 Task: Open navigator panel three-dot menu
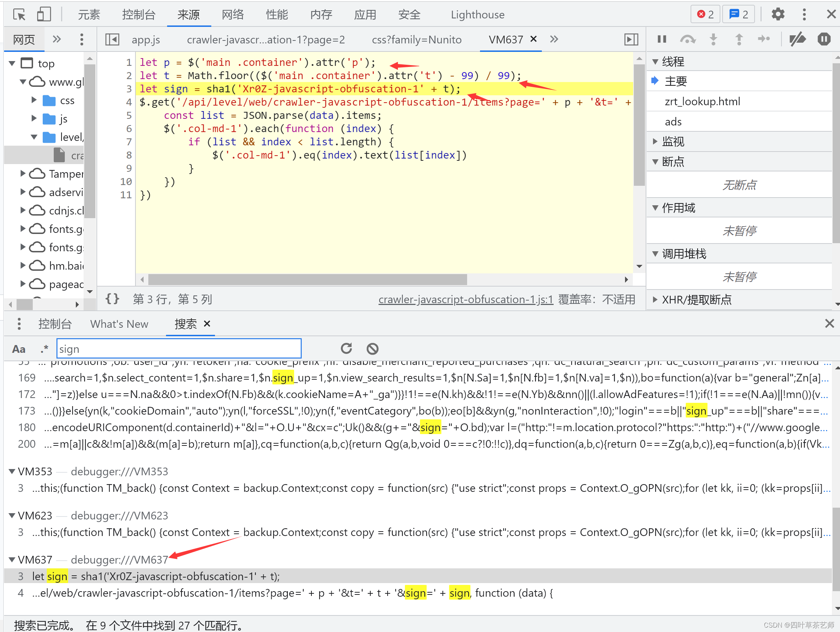tap(81, 39)
